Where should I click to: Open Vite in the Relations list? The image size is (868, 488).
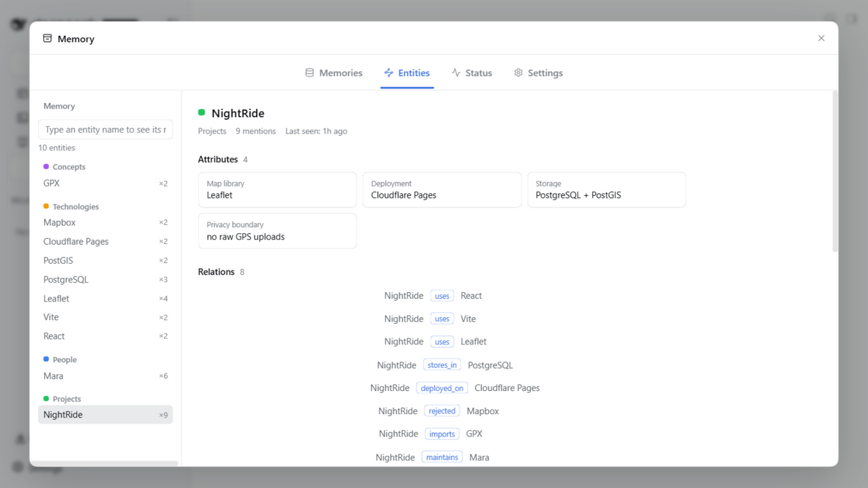click(469, 319)
